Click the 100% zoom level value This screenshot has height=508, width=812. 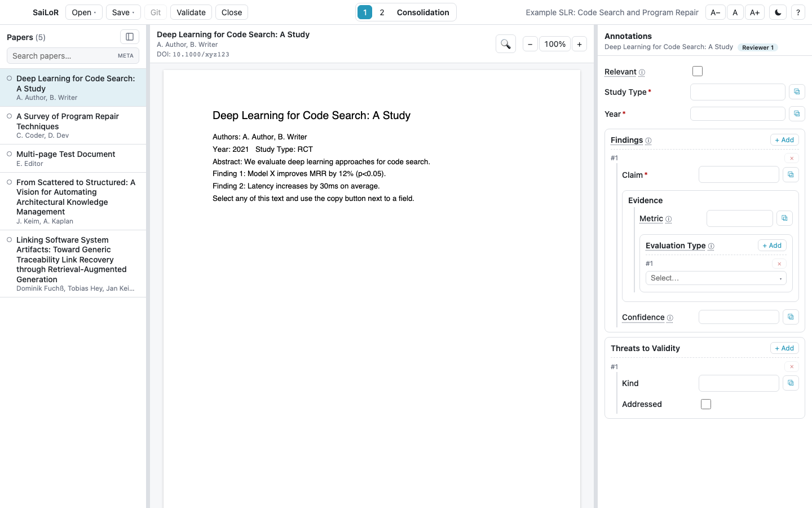[555, 44]
